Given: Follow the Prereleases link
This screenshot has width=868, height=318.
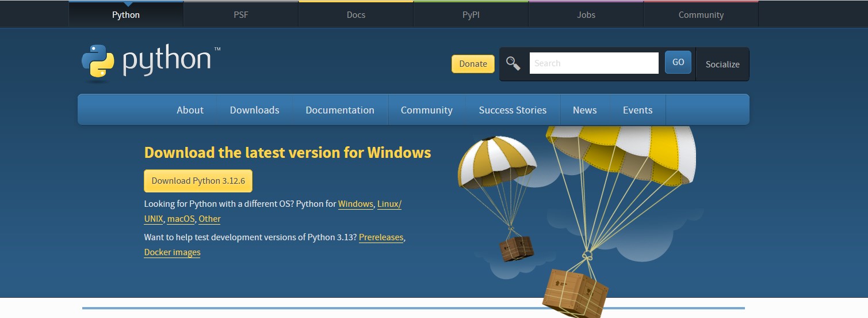Looking at the screenshot, I should [381, 237].
